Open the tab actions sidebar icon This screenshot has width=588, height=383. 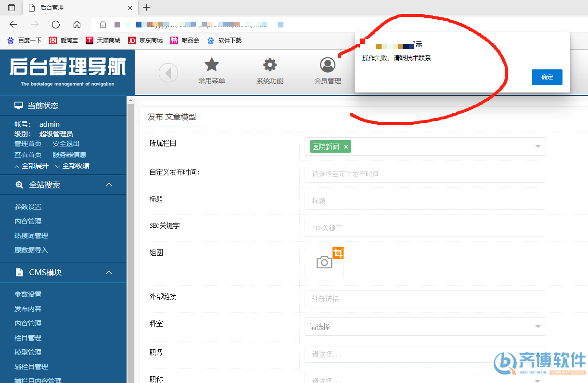coord(12,8)
